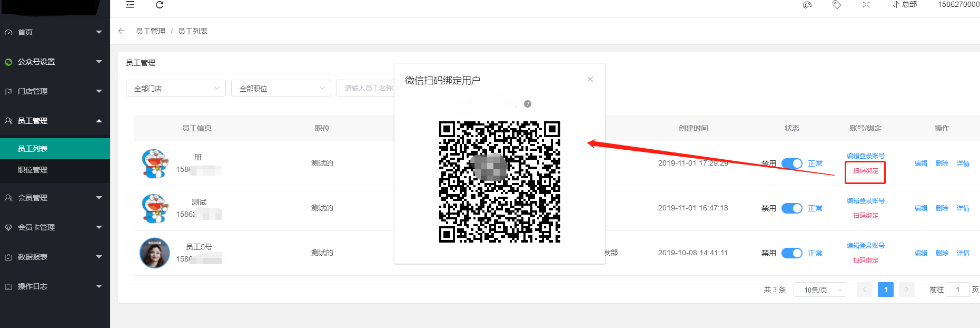
Task: Click the 数据报表 icon in sidebar
Action: (x=8, y=257)
